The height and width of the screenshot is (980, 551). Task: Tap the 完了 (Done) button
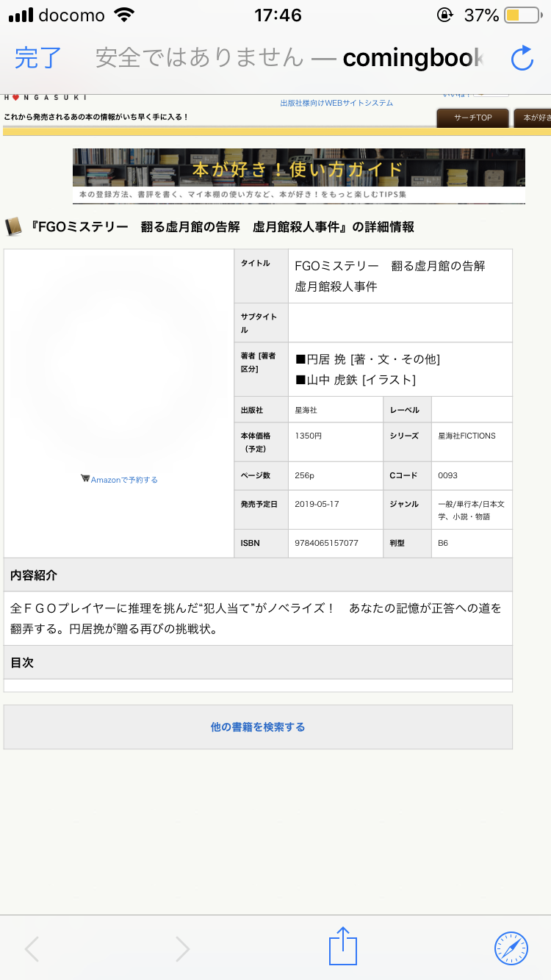38,57
